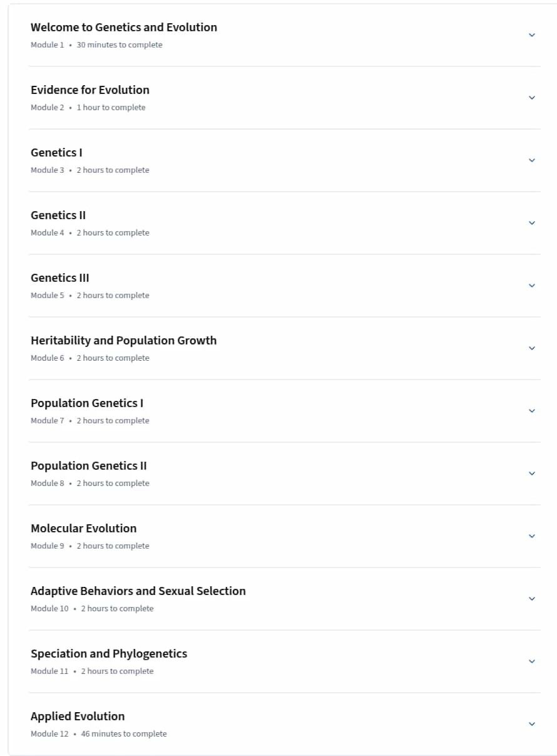
Task: Click the Molecular Evolution module title
Action: pyautogui.click(x=84, y=529)
